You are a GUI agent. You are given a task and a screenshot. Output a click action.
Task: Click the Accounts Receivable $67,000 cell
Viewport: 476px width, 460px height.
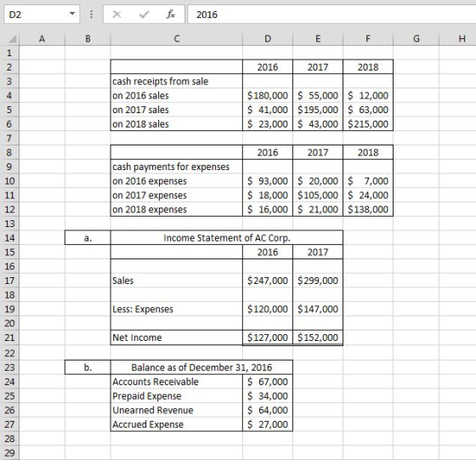pos(268,382)
